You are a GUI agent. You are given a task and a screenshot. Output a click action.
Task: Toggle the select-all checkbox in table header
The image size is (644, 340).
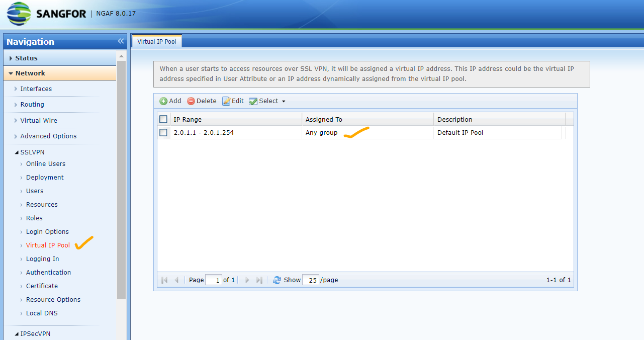163,119
